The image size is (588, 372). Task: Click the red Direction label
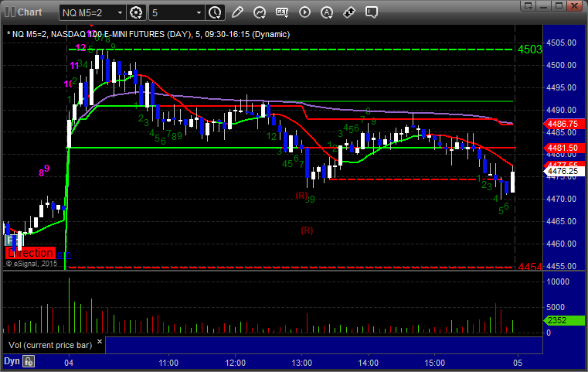pos(30,253)
